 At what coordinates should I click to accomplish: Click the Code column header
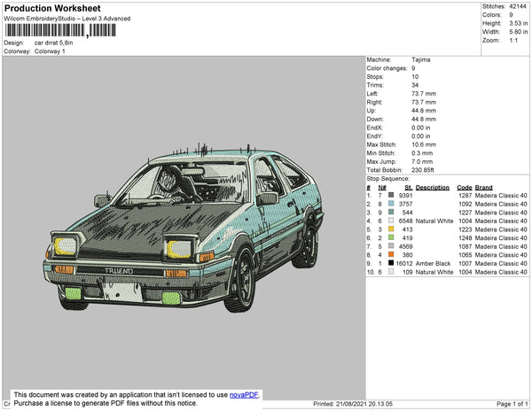click(x=465, y=187)
